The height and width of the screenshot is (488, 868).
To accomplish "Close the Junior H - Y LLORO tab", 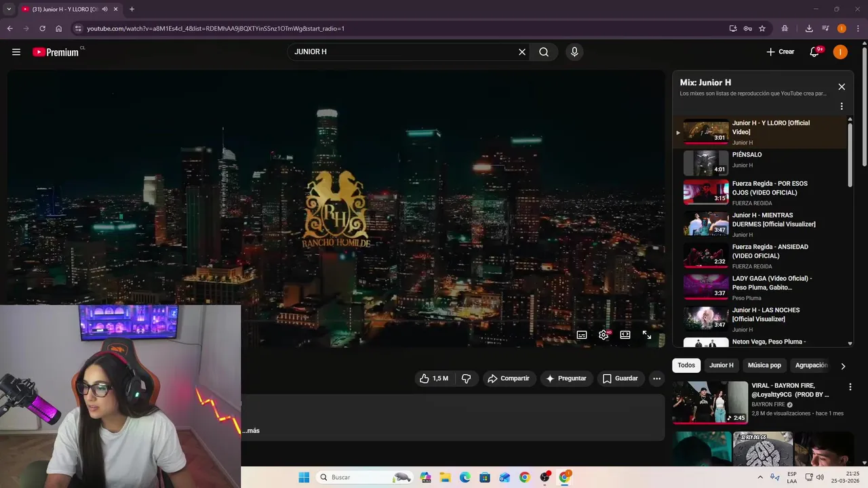I will tap(115, 9).
